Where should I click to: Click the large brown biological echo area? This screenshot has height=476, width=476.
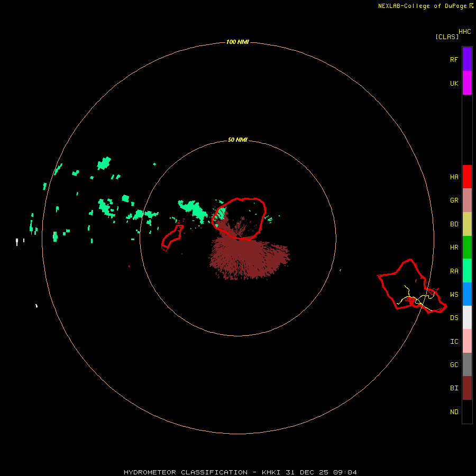coord(249,258)
